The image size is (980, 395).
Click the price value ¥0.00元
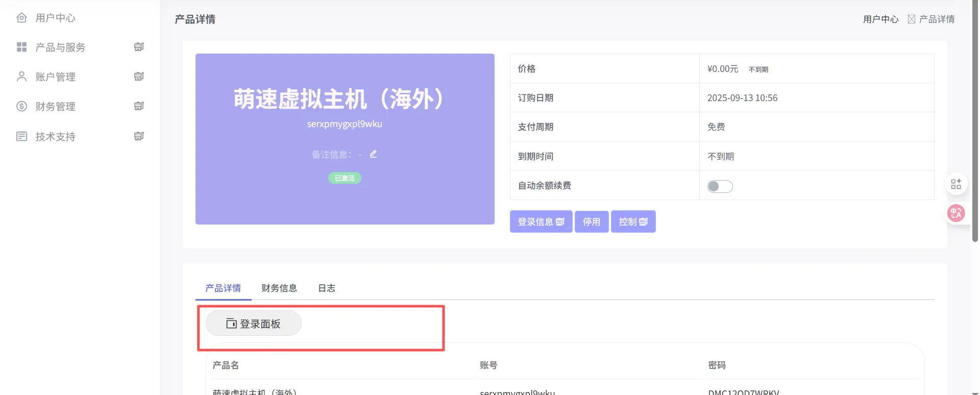(x=723, y=69)
